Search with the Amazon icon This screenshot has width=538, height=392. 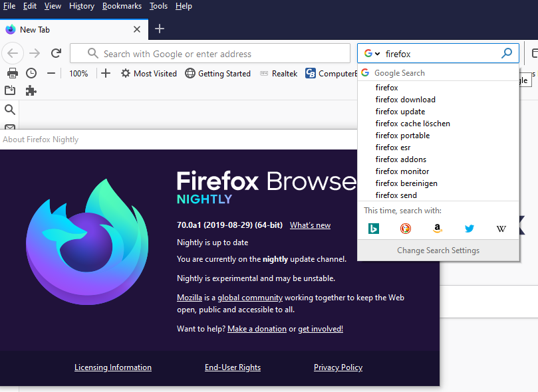coord(437,228)
